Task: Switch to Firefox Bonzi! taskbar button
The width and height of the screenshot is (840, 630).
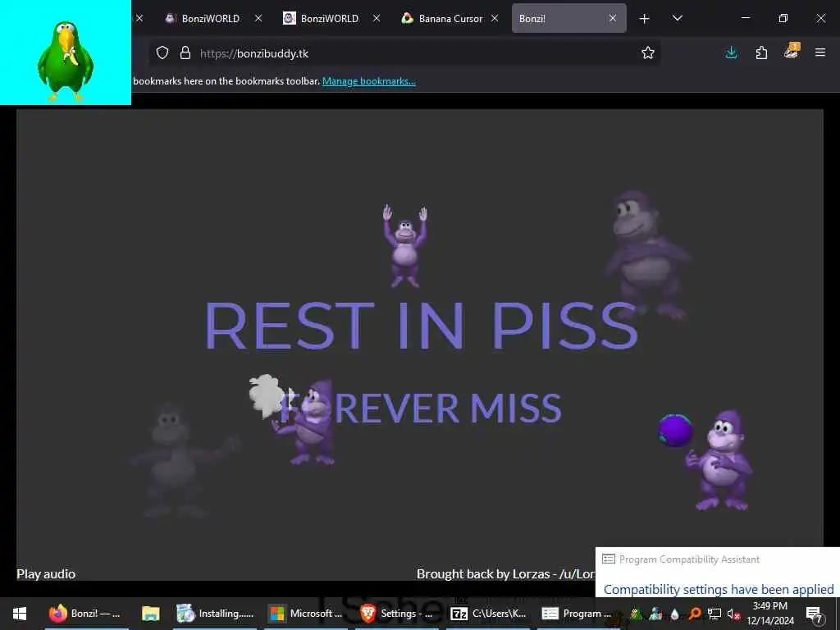Action: (x=85, y=614)
